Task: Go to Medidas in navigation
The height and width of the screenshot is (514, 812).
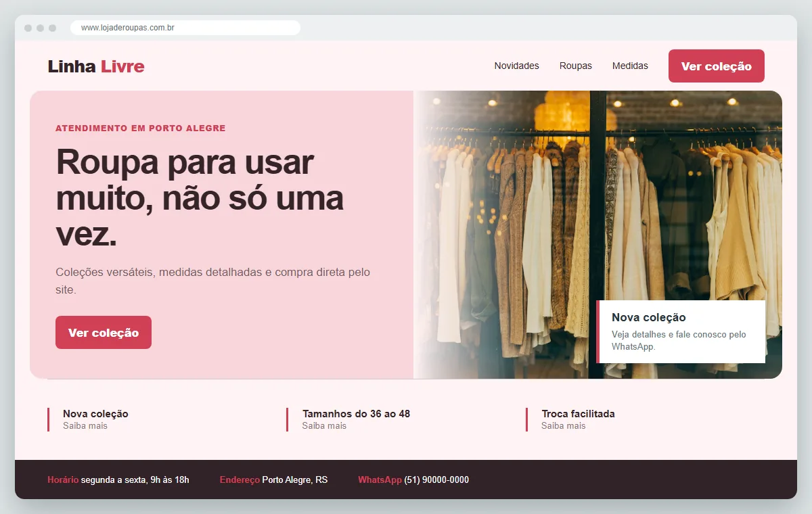Action: 630,66
